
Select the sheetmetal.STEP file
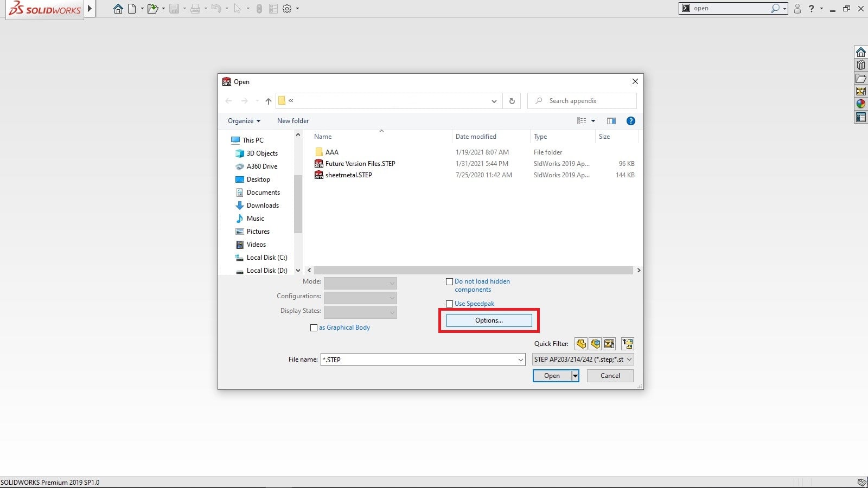click(x=348, y=175)
